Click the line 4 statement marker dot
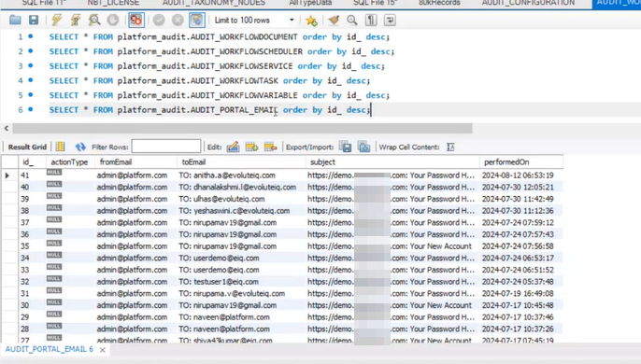This screenshot has height=364, width=641. 31,80
